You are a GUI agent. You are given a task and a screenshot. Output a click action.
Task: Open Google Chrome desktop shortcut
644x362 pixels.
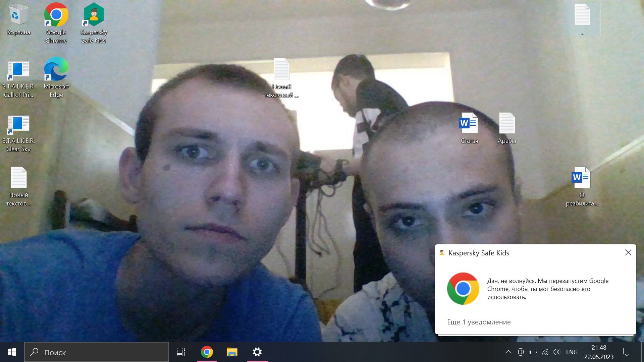coord(56,15)
